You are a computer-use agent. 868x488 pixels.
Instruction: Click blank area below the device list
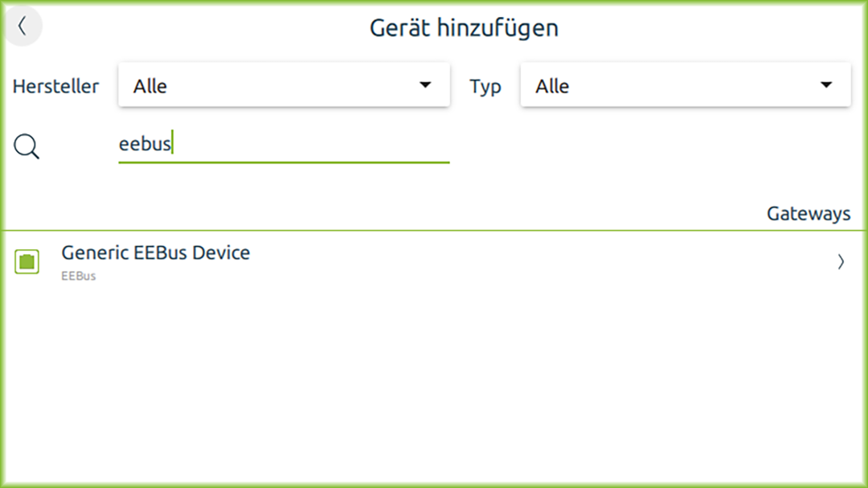pos(434,386)
